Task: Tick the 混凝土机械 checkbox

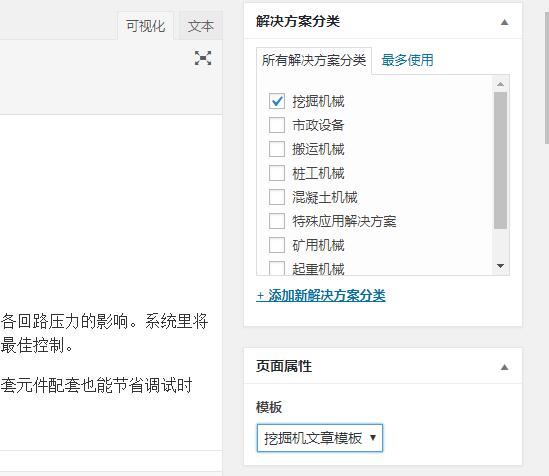Action: click(x=277, y=197)
